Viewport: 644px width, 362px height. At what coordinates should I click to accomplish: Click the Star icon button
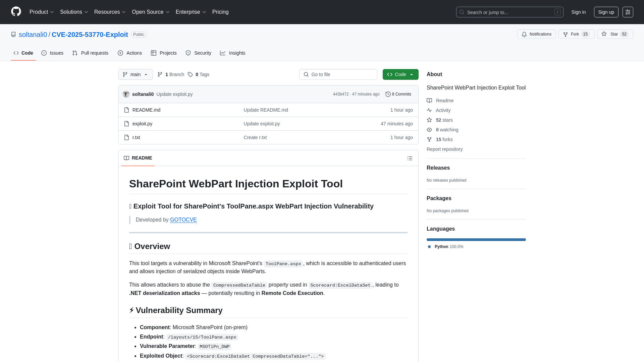(604, 34)
